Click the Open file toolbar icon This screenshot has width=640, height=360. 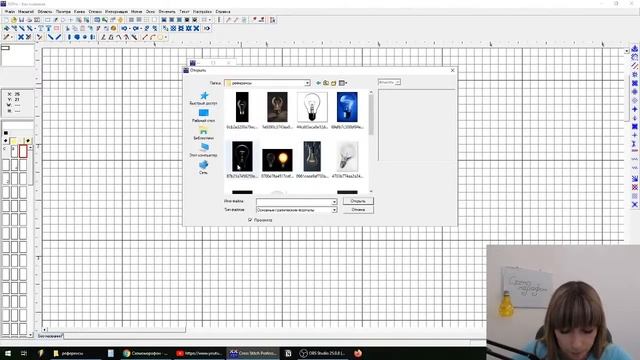13,20
